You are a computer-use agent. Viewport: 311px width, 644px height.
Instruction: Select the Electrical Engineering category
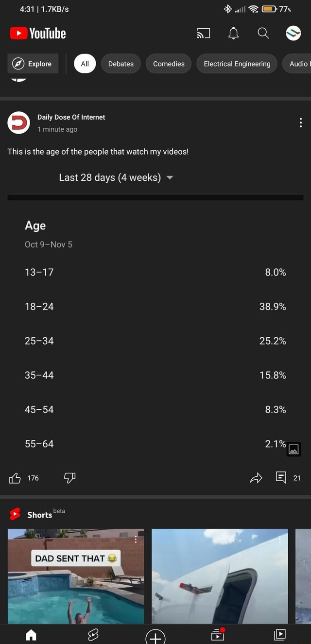pos(237,64)
